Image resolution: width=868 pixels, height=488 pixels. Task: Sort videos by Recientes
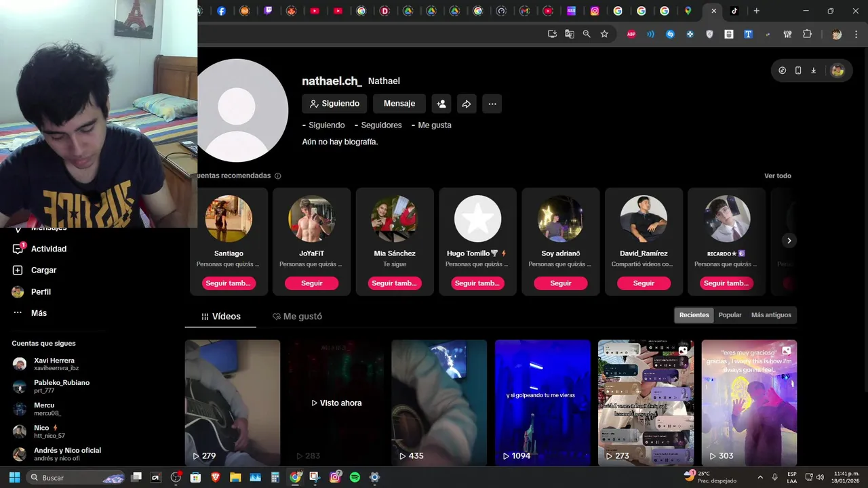tap(694, 315)
